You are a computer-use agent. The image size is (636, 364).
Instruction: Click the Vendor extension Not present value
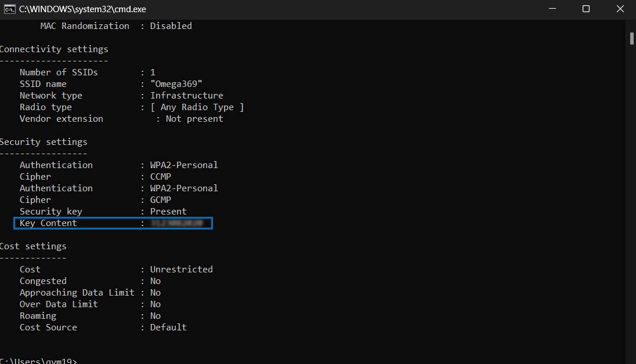(x=194, y=119)
